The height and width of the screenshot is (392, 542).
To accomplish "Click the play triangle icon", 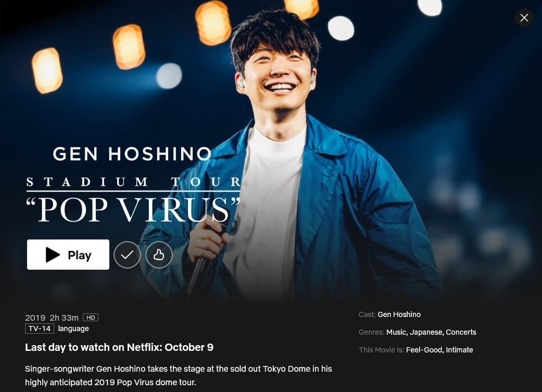I will pyautogui.click(x=53, y=255).
